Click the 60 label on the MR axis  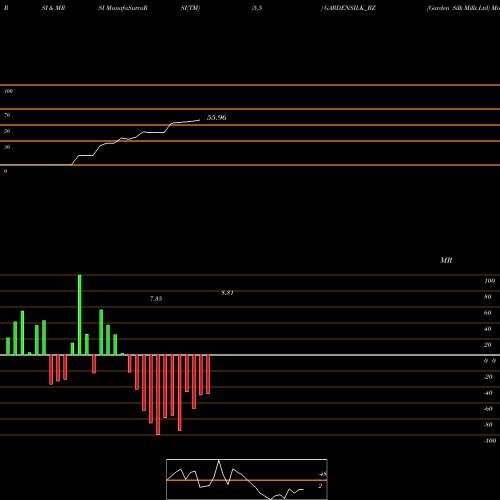[487, 313]
